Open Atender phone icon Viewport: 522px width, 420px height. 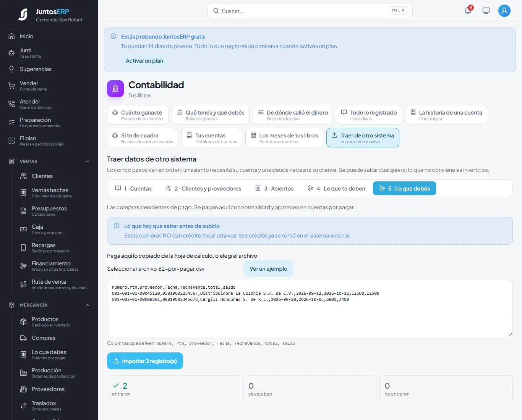point(11,104)
